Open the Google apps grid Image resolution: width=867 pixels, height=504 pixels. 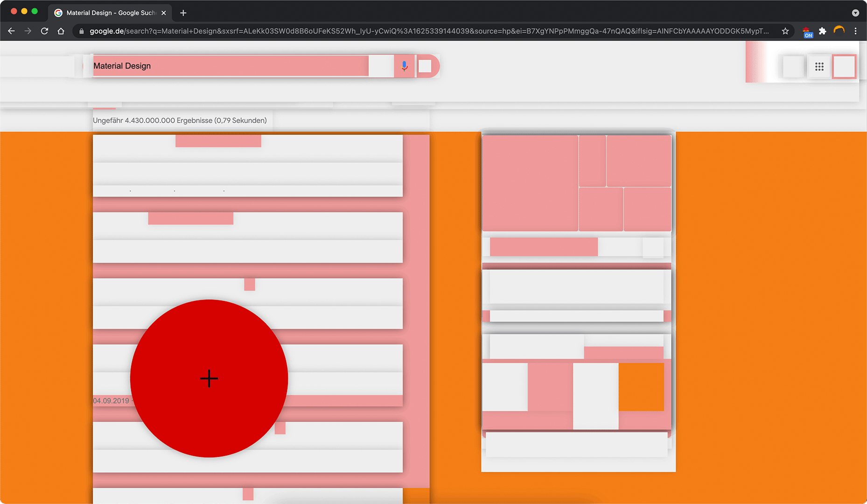pyautogui.click(x=819, y=67)
